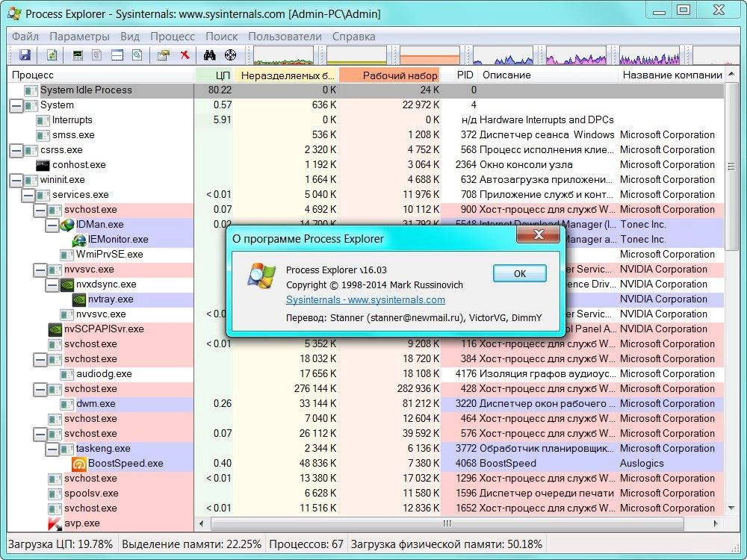Image resolution: width=747 pixels, height=560 pixels.
Task: Sort by the Рабочий набор column header
Action: (x=389, y=75)
